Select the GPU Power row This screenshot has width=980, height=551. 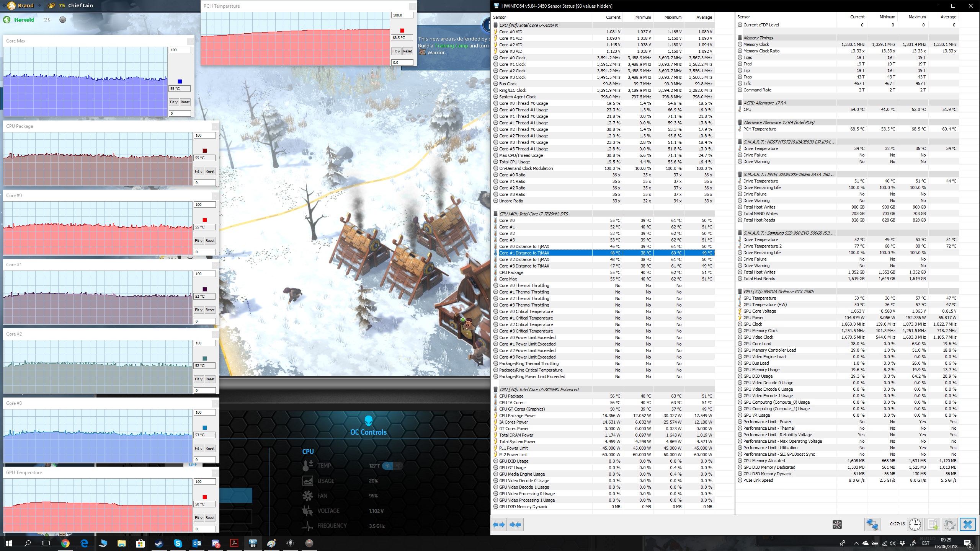pyautogui.click(x=848, y=318)
